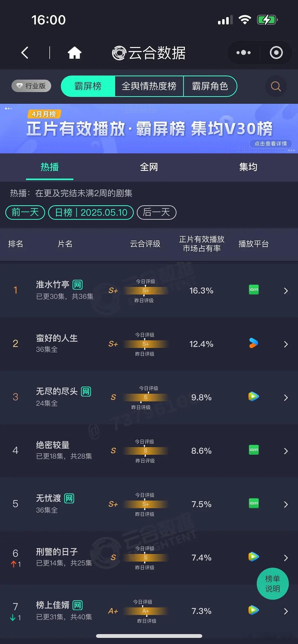298x644 pixels.
Task: Go to 前一天 ranking
Action: pos(25,212)
